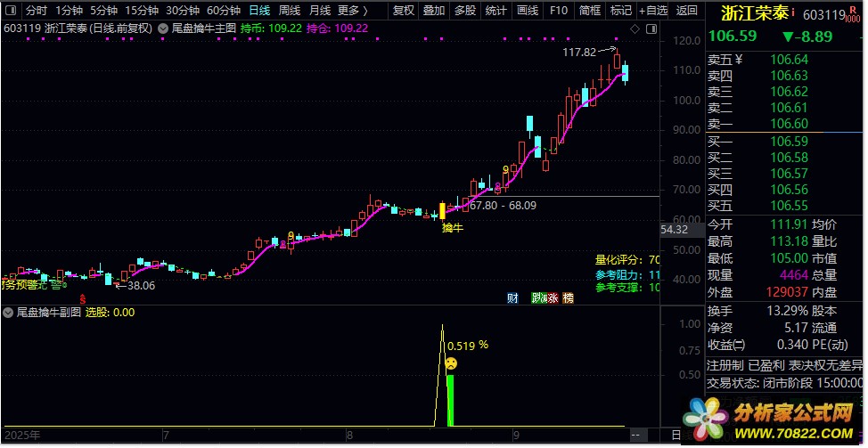Switch to 周线 weekly chart
The image size is (868, 448).
290,10
